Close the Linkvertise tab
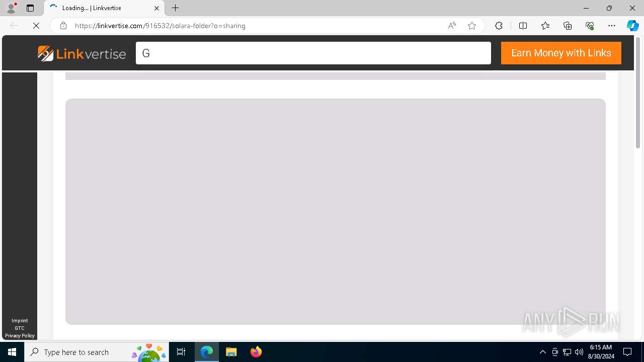The width and height of the screenshot is (644, 362). 156,8
